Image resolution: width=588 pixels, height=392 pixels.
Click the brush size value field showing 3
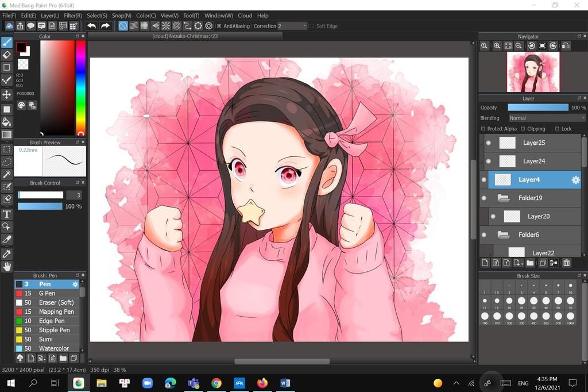coord(74,195)
